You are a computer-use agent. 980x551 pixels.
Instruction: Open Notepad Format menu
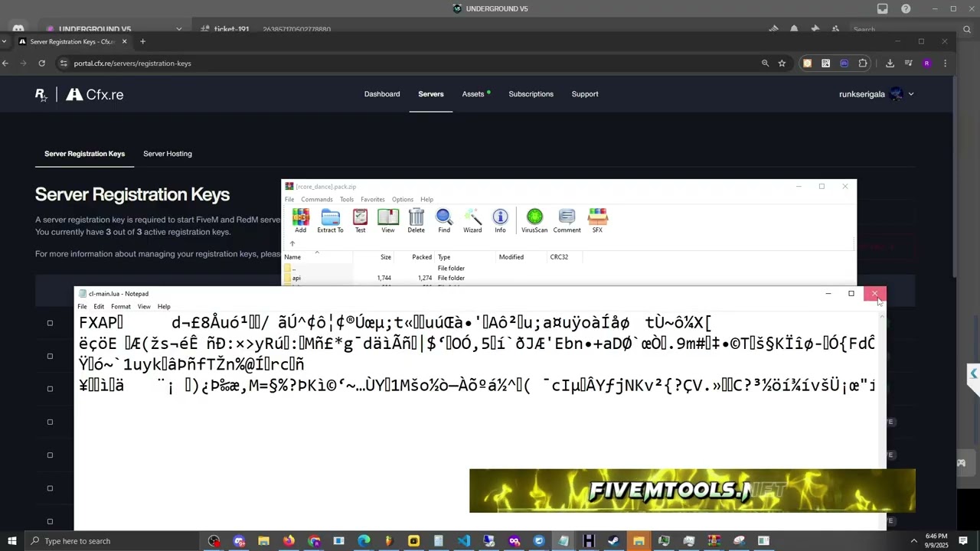(x=120, y=307)
